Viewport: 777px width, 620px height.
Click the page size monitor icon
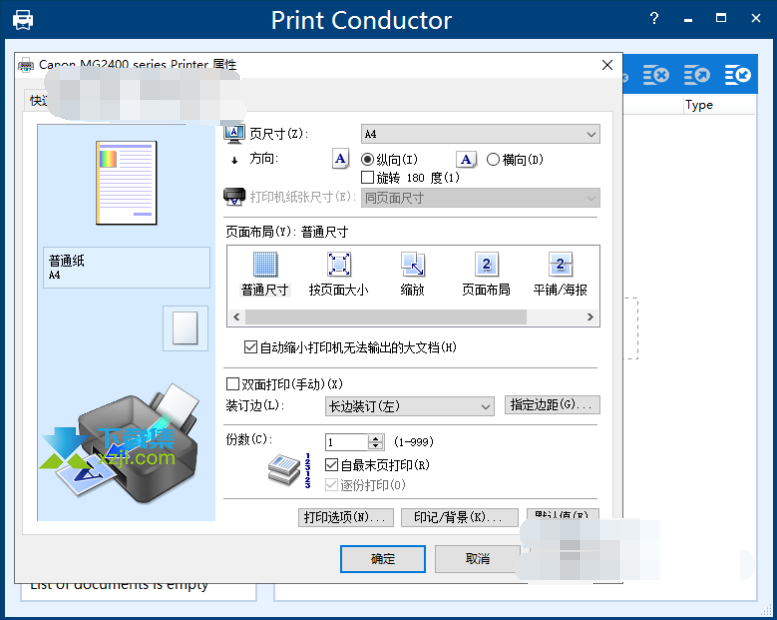pyautogui.click(x=234, y=133)
